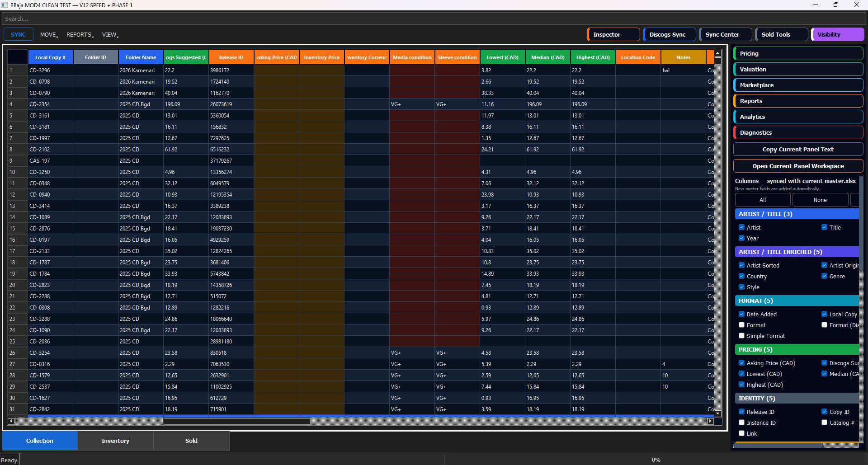Open the Marketplace section
Screen dimensions: 868x465
798,85
